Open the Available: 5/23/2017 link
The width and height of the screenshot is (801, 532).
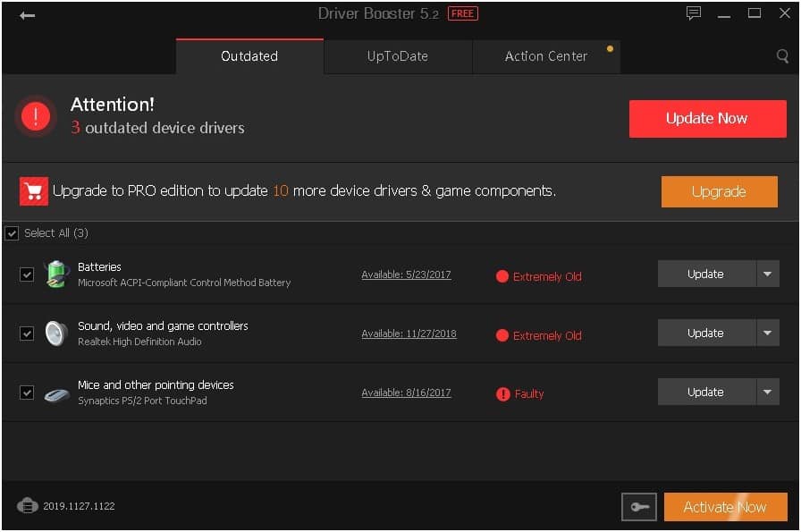pyautogui.click(x=406, y=275)
